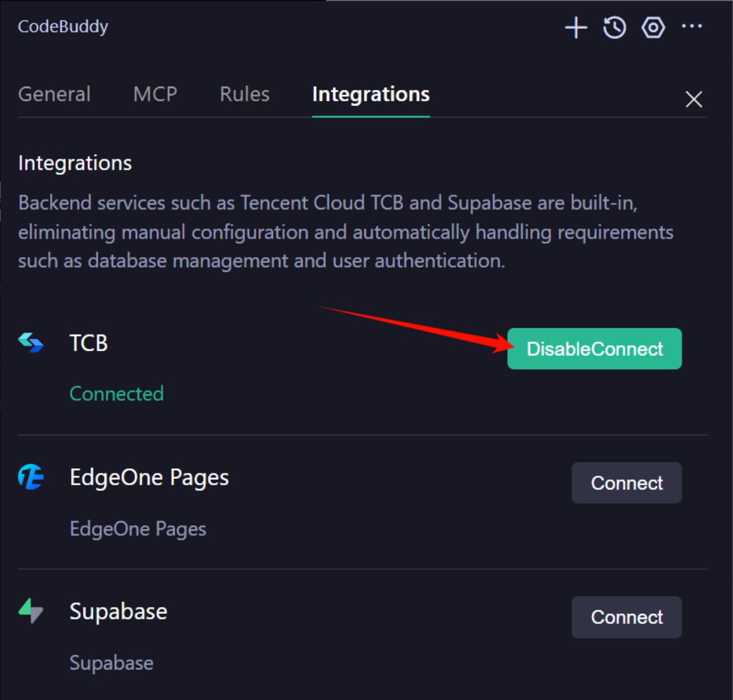Click the green Connected status text
This screenshot has height=700, width=733.
(x=117, y=394)
